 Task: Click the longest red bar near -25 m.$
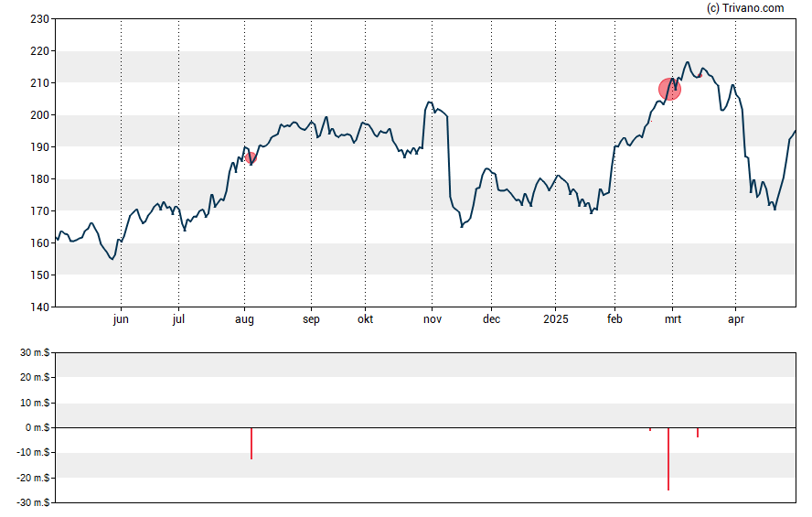[x=668, y=459]
